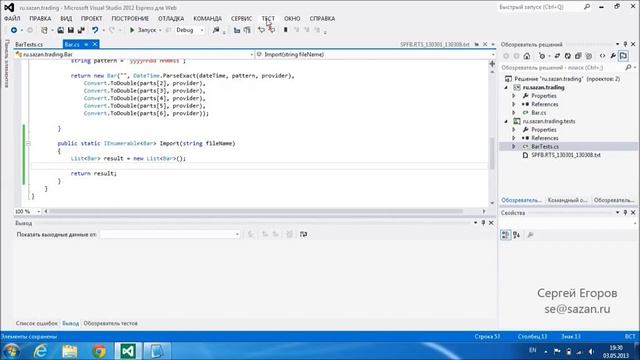Collapse the ru.sazan.trading project node
Viewport: 640px width, 360px height.
(506, 88)
